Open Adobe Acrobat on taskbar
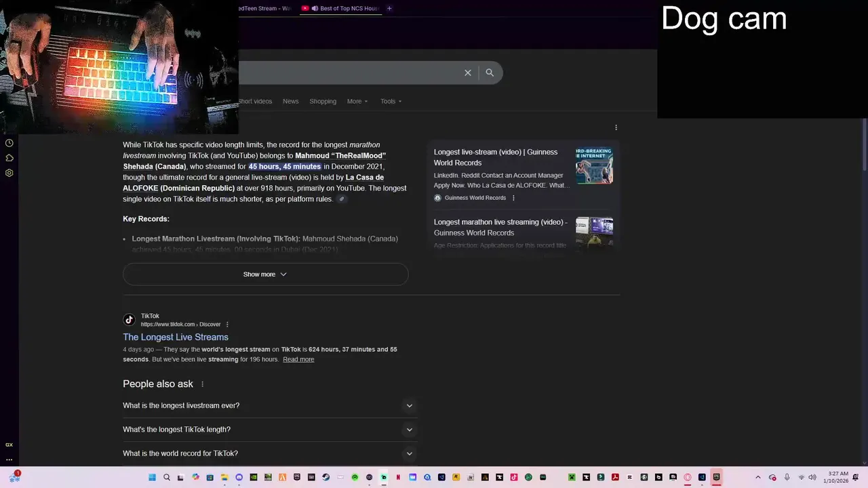The height and width of the screenshot is (488, 868). pos(615,477)
